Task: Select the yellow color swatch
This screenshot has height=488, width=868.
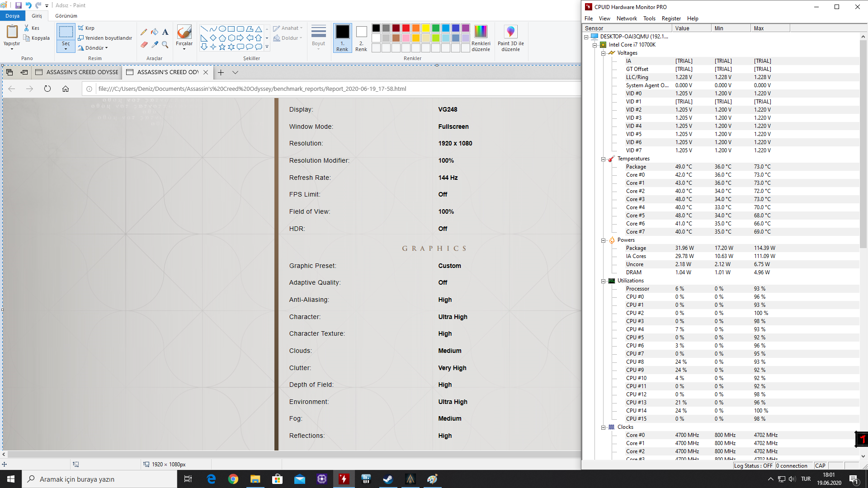Action: point(426,28)
